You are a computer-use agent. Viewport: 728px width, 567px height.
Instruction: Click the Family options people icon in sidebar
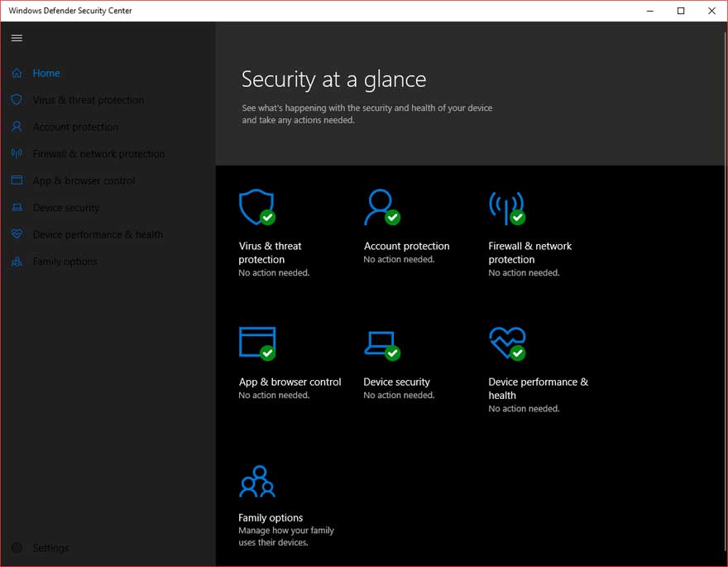(x=17, y=262)
